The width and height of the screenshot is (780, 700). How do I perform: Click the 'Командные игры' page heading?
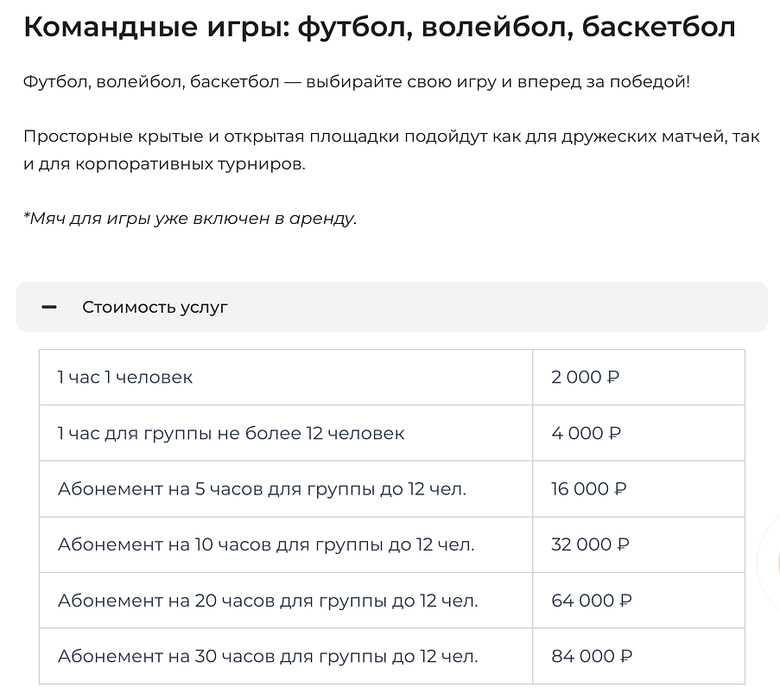(379, 28)
